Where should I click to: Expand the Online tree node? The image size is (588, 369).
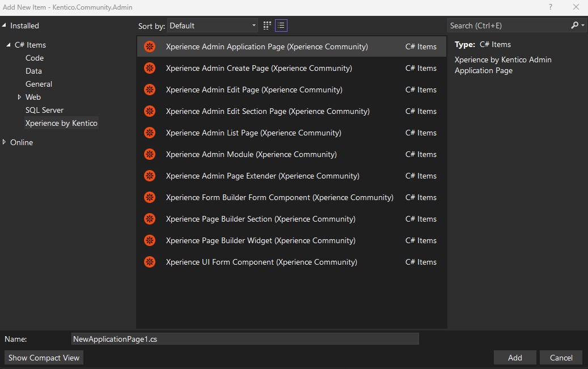tap(4, 142)
